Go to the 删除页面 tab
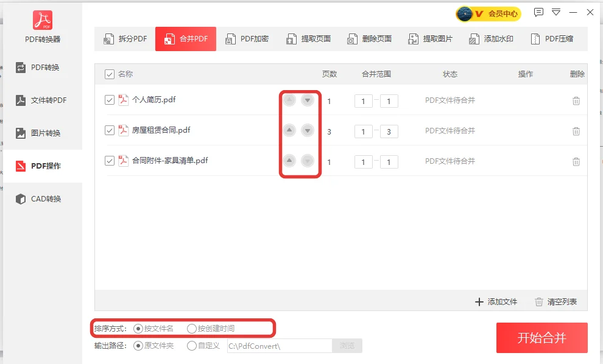Image resolution: width=603 pixels, height=364 pixels. [x=369, y=39]
